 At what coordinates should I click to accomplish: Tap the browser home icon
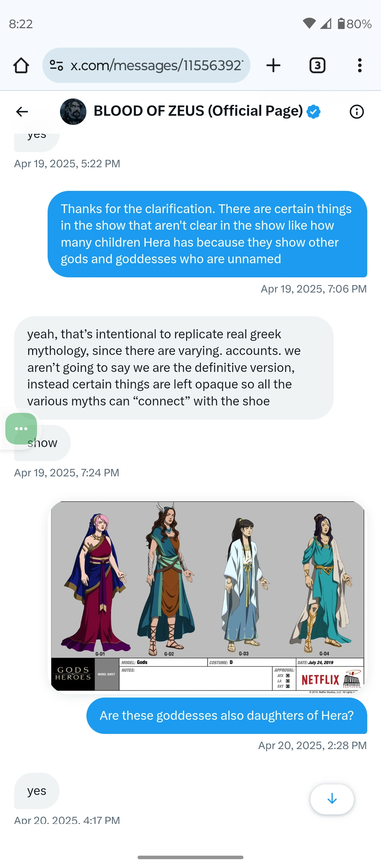click(x=21, y=65)
